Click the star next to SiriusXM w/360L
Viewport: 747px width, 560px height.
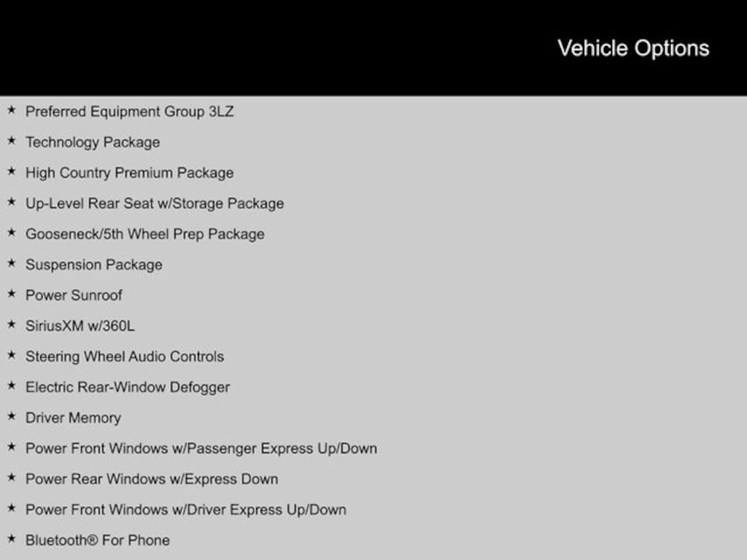click(x=11, y=325)
